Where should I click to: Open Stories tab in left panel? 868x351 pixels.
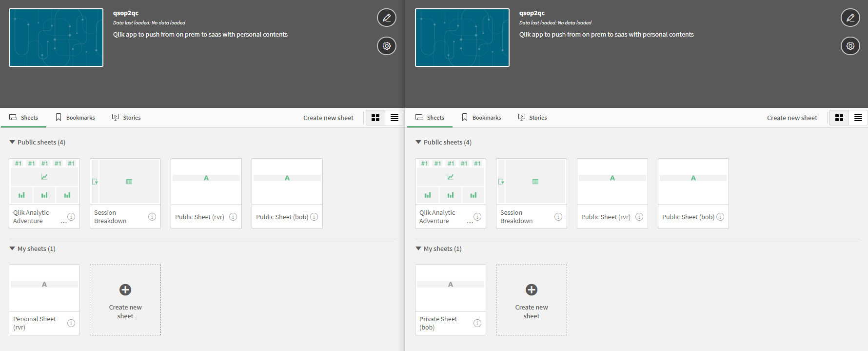(126, 118)
